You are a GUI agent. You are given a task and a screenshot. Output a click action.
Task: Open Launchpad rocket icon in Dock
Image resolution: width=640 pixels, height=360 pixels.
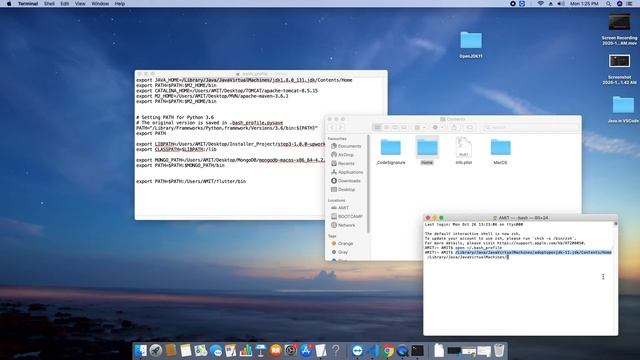click(x=156, y=351)
